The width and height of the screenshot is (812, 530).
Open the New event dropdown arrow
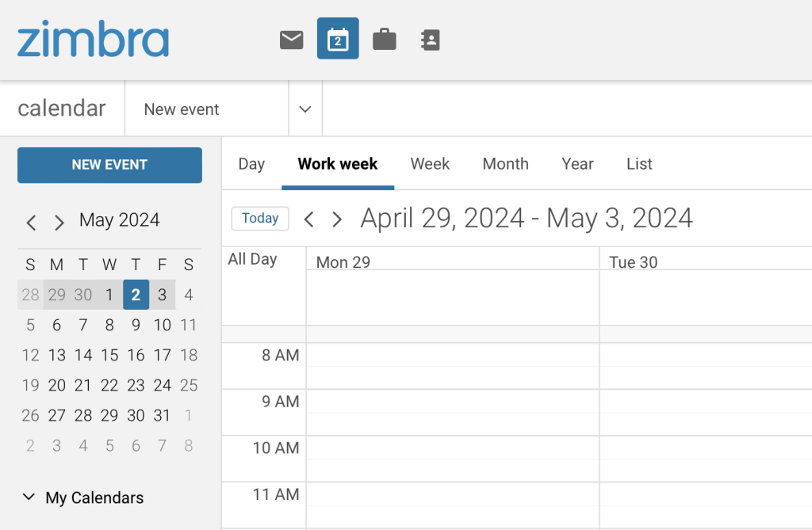click(305, 109)
